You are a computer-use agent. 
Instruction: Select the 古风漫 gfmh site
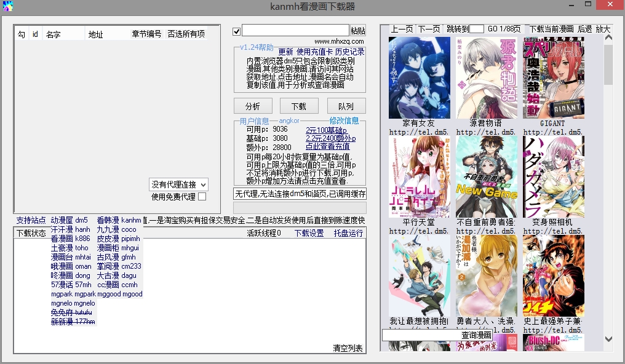[x=116, y=257]
